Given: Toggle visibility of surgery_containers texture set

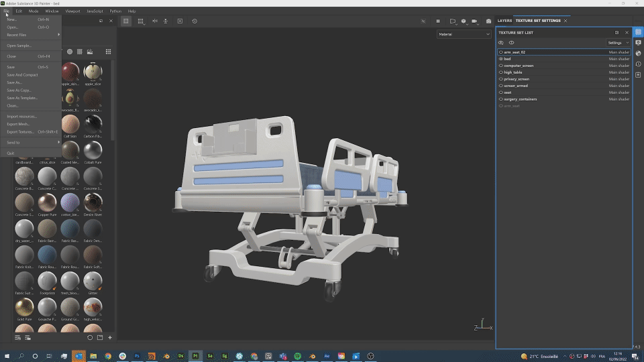Looking at the screenshot, I should [501, 99].
